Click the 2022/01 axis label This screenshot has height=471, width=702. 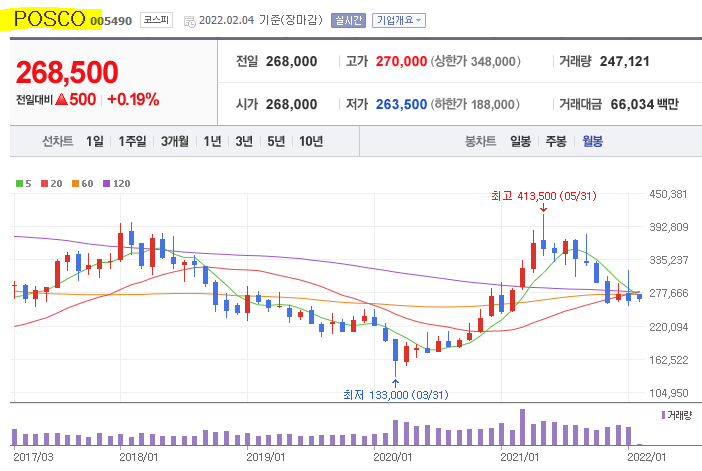pos(646,457)
